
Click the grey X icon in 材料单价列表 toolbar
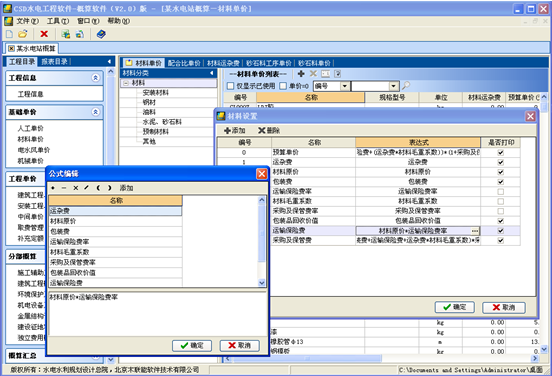(313, 74)
